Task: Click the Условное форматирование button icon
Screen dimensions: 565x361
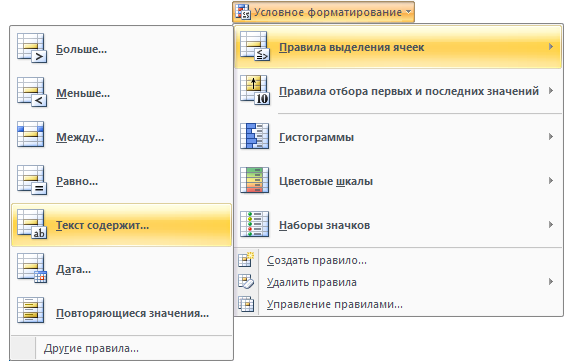Action: coord(243,12)
